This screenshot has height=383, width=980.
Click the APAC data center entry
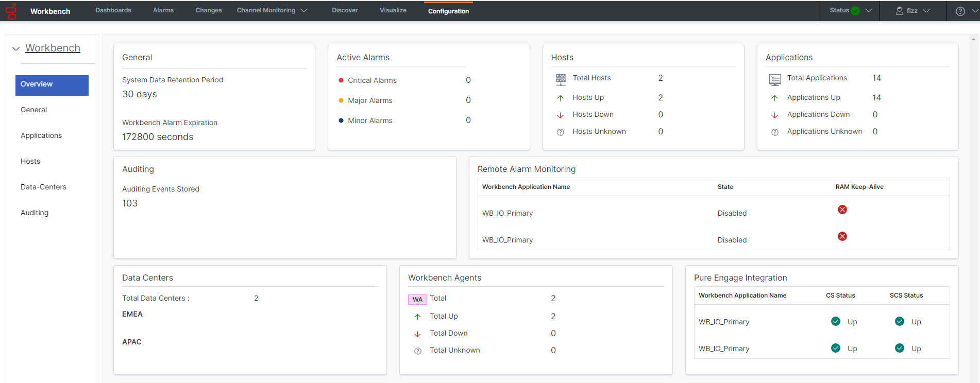click(x=132, y=342)
